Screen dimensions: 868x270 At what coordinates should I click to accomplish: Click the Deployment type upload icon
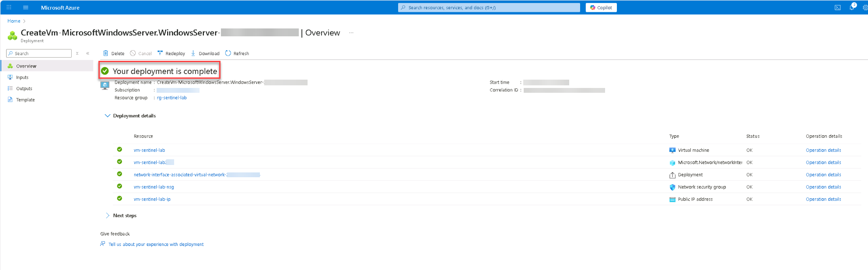(x=672, y=175)
